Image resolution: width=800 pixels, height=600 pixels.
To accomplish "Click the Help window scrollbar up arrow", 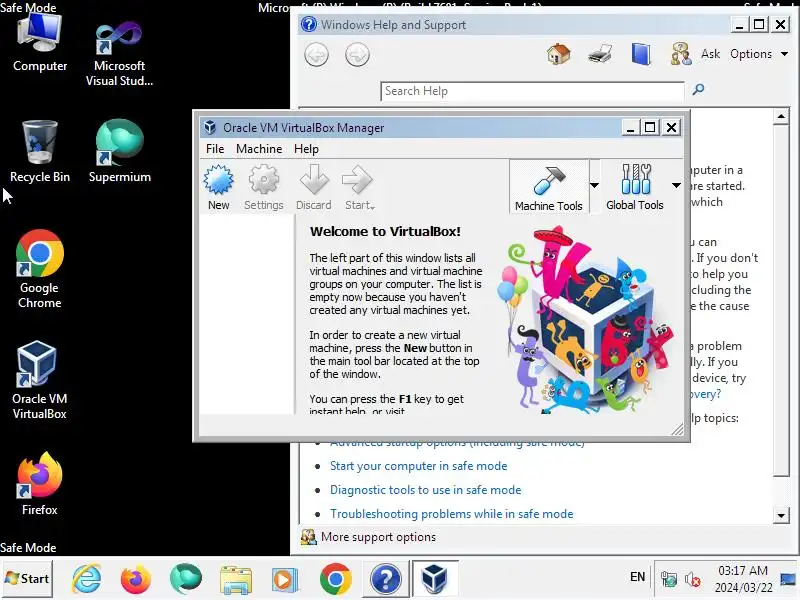I will [x=781, y=117].
